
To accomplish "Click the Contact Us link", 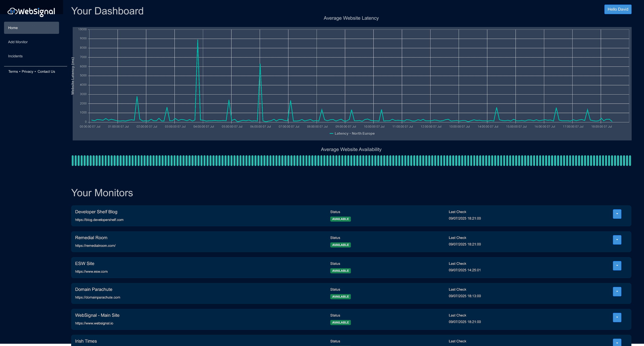I will (46, 71).
